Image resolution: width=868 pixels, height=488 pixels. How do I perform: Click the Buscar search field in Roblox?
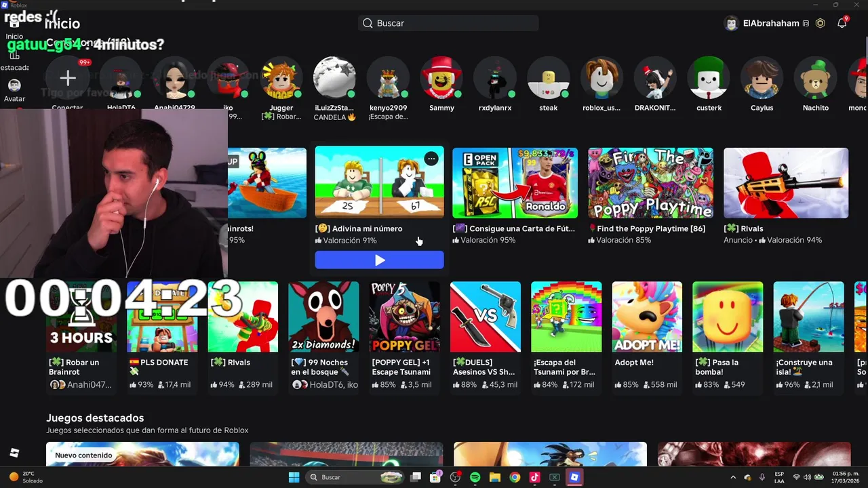tap(448, 23)
